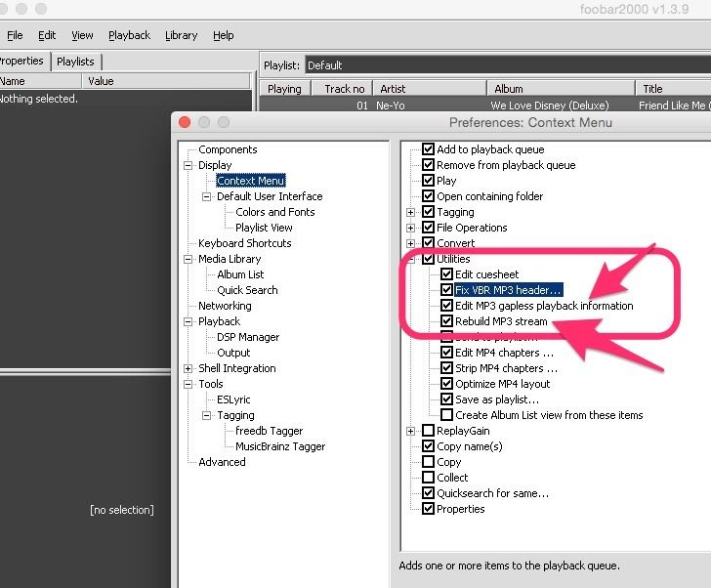Select Album List page
711x588 pixels.
(240, 274)
